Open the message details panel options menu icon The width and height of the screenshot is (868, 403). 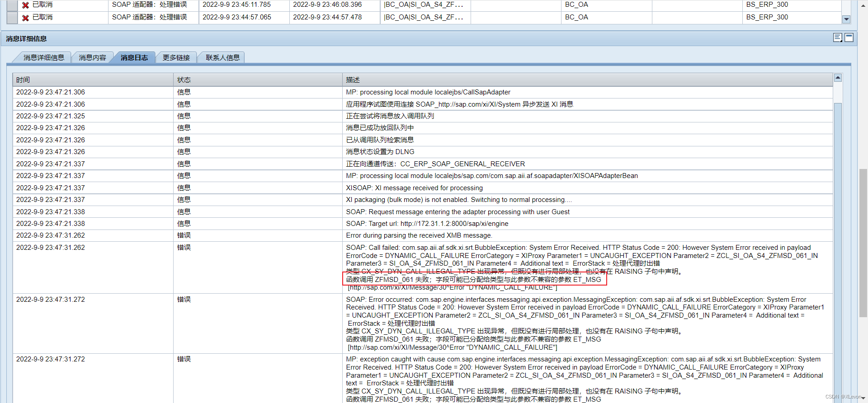click(x=838, y=38)
